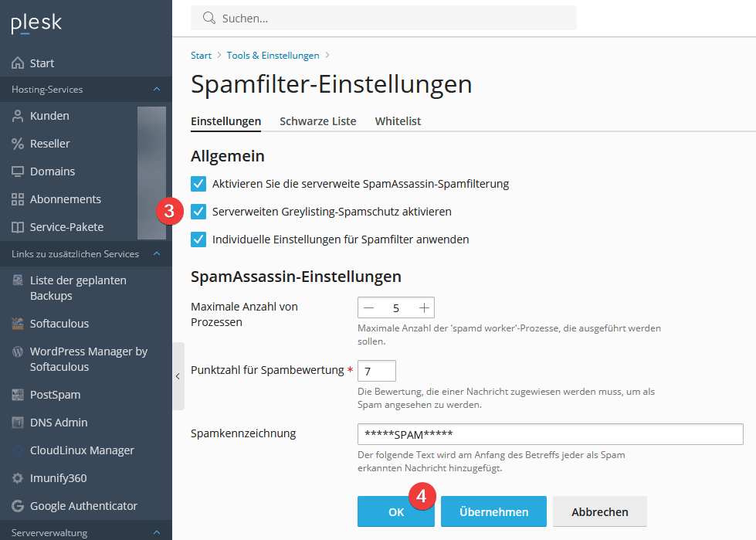Disable serverwide SpamAssassin filtering checkbox
The height and width of the screenshot is (540, 756).
198,184
